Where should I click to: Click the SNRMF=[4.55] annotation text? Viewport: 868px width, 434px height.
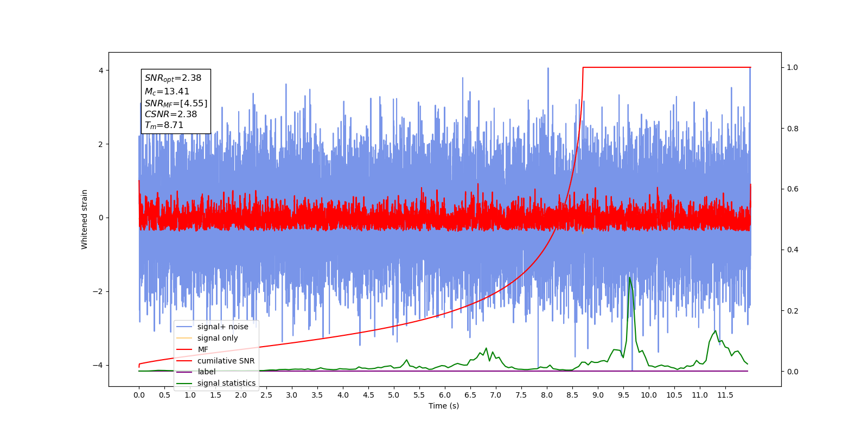pos(176,103)
